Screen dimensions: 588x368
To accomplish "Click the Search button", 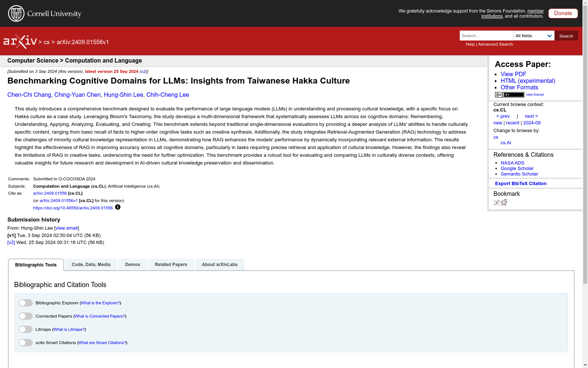I will tap(566, 36).
